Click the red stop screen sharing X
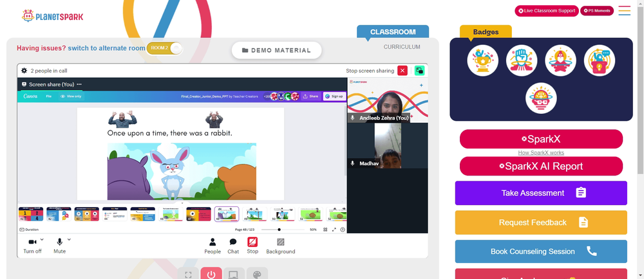 (402, 71)
